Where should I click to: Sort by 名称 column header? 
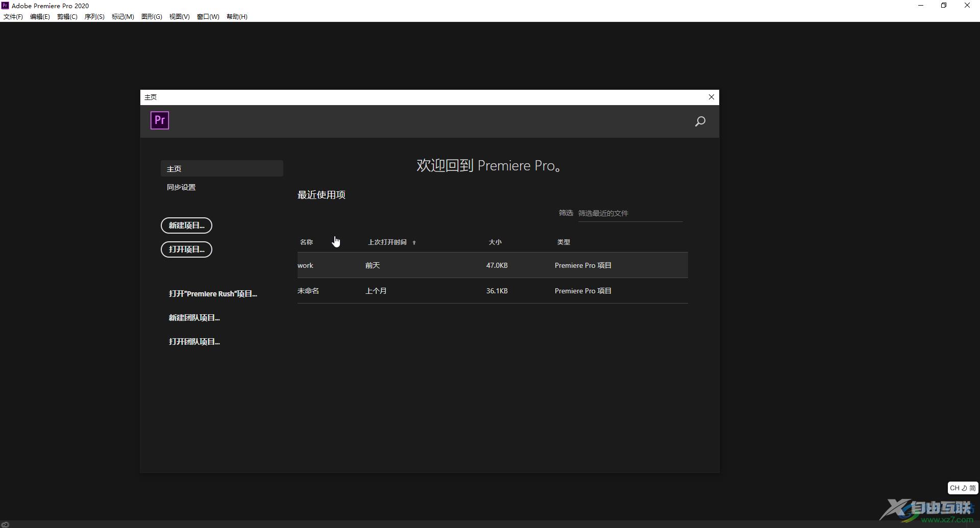point(306,242)
